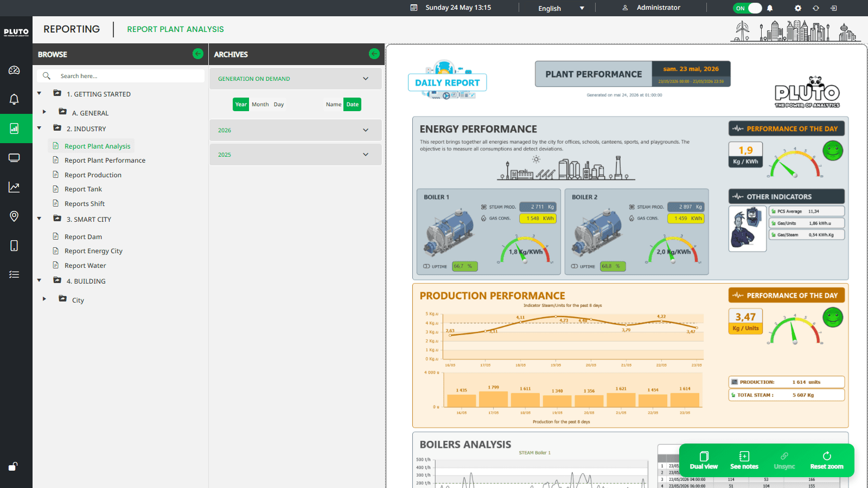Viewport: 868px width, 488px height.
Task: Click the Boiler 1 Kg/KWh gauge
Action: (x=525, y=250)
